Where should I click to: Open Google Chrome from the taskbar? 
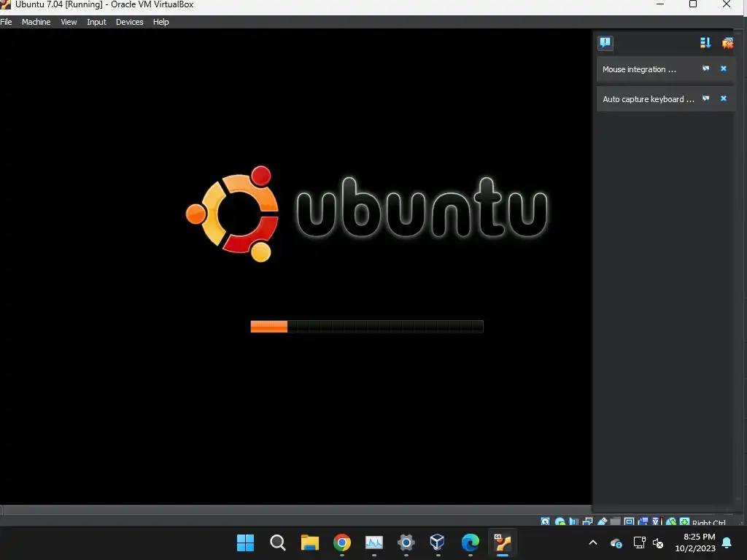(342, 542)
